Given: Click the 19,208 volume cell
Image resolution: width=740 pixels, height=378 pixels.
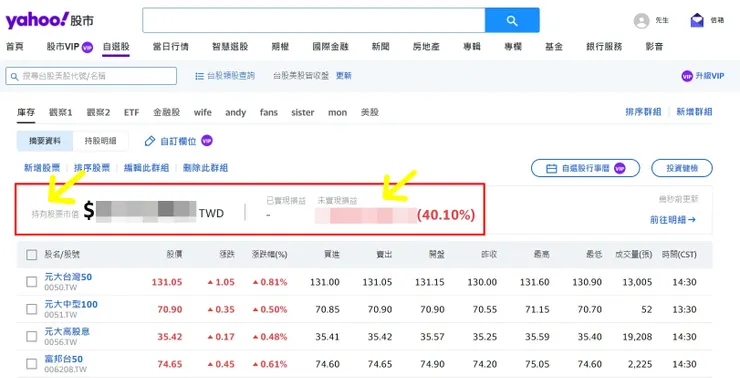Looking at the screenshot, I should pyautogui.click(x=638, y=337).
